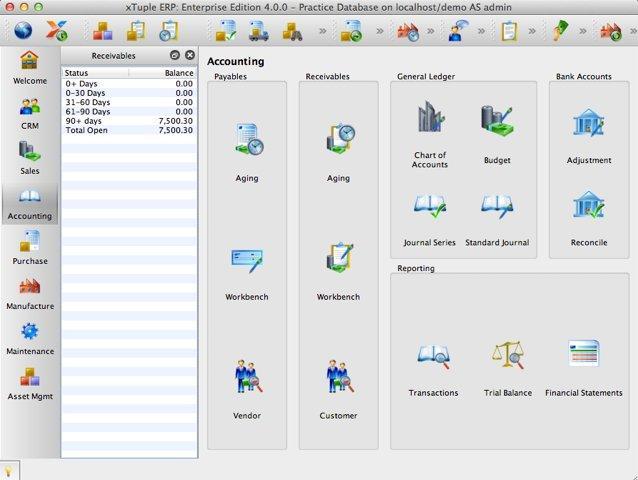
Task: Open the Budget icon in General Ledger
Action: pyautogui.click(x=497, y=134)
